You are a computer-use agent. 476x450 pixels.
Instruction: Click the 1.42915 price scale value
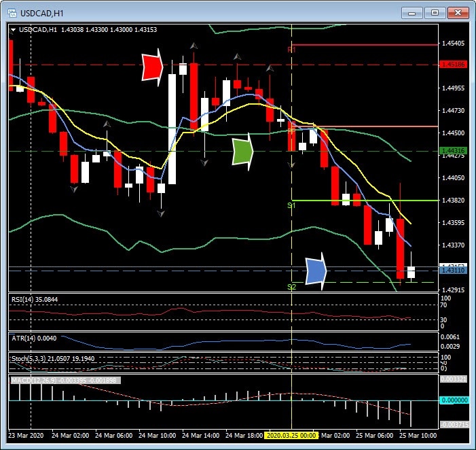[453, 290]
